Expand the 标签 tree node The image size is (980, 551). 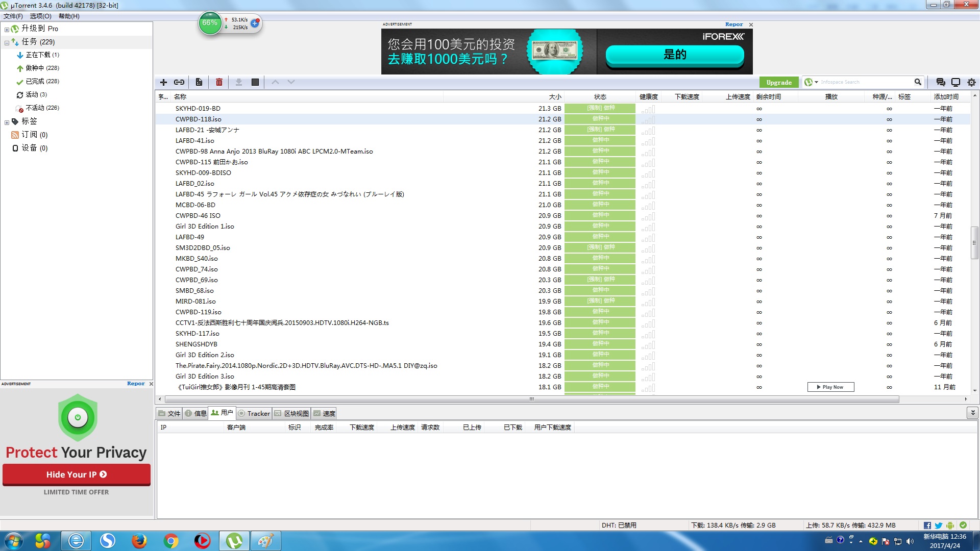click(x=7, y=122)
